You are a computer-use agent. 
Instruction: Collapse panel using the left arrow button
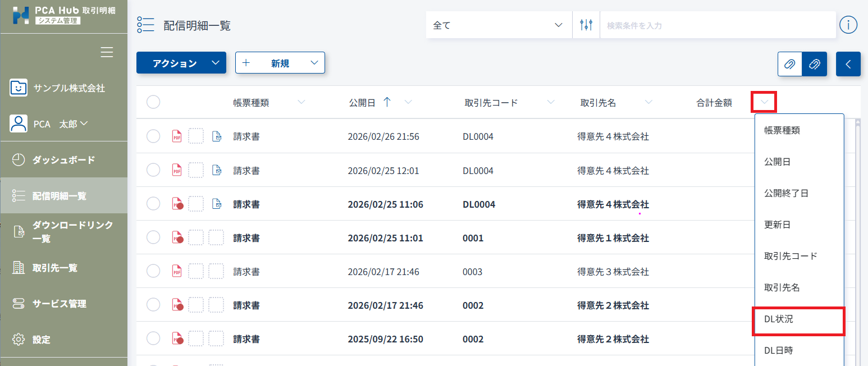[848, 64]
